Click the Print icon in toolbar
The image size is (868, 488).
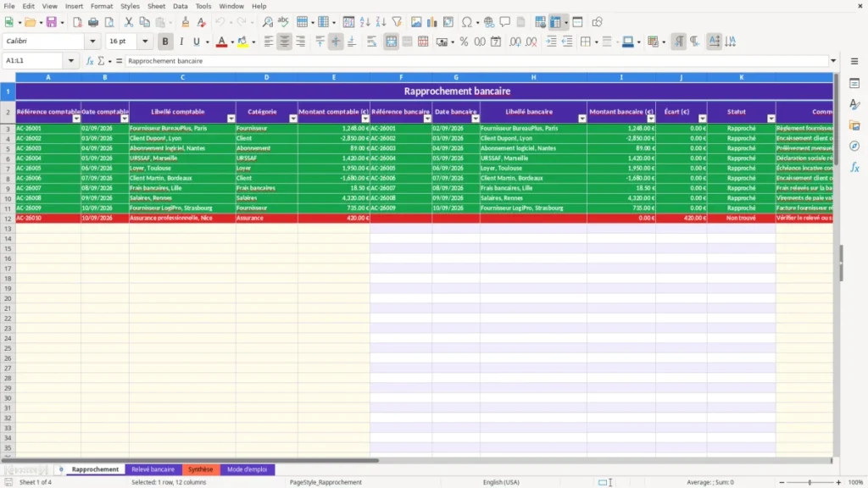[x=93, y=22]
